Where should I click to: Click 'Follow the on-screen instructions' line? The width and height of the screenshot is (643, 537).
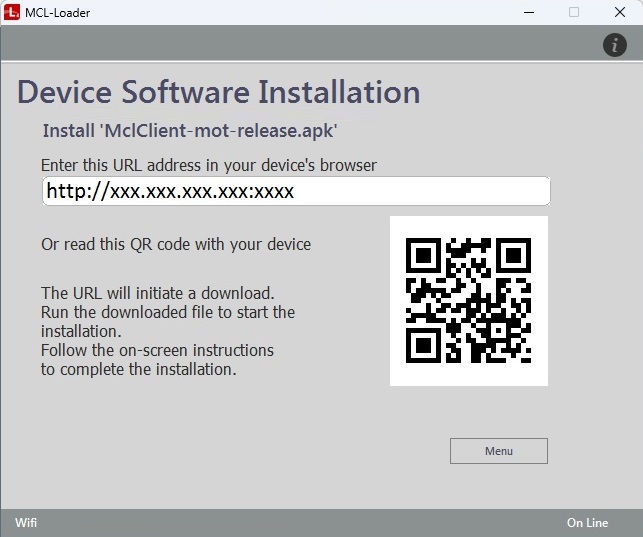pos(157,350)
